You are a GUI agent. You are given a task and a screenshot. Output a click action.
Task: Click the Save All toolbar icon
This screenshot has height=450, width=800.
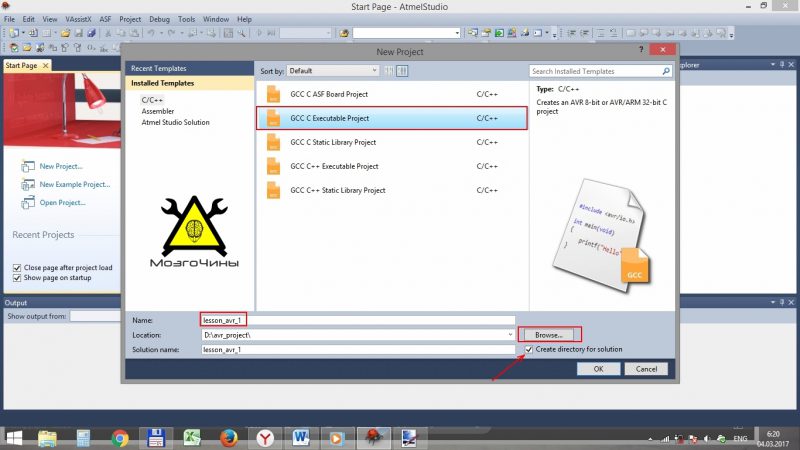[x=91, y=33]
